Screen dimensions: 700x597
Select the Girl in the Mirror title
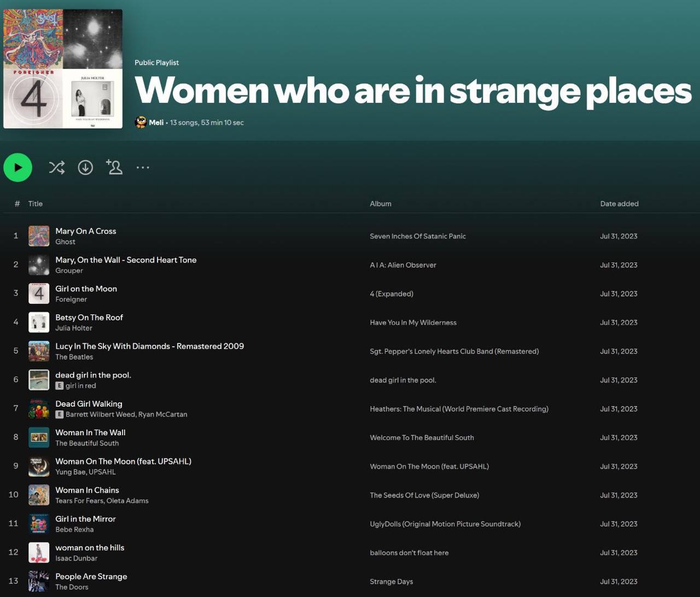coord(85,519)
